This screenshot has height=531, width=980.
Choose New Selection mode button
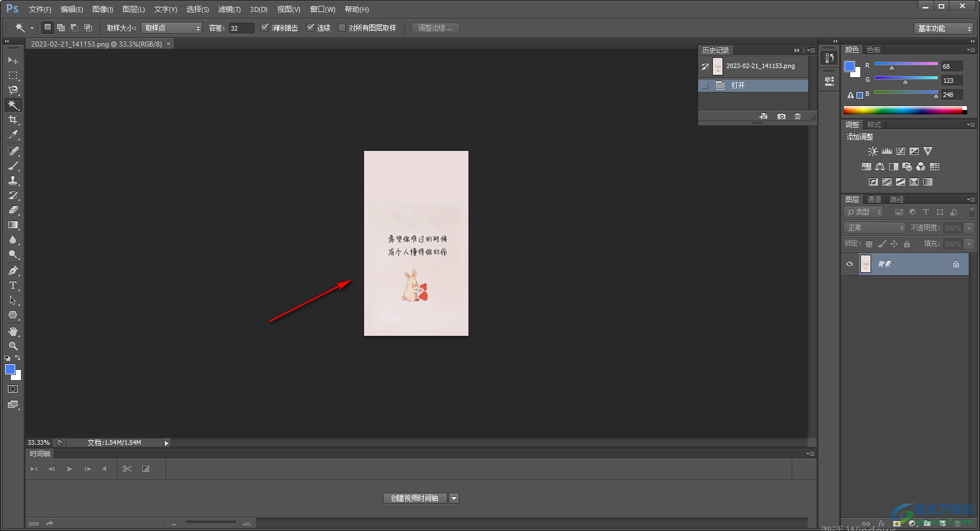tap(48, 27)
